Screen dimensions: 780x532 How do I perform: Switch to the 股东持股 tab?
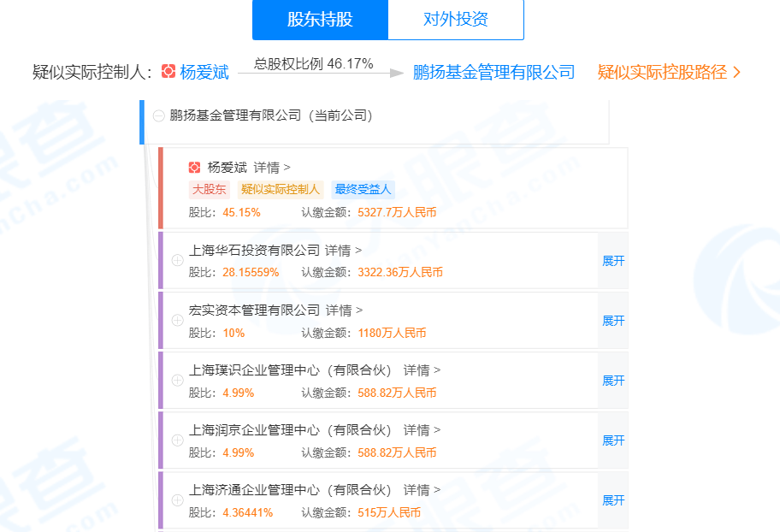[x=320, y=20]
